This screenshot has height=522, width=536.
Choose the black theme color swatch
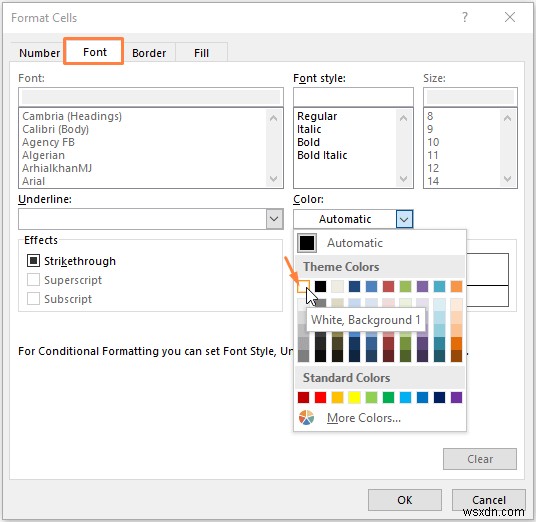tap(320, 286)
